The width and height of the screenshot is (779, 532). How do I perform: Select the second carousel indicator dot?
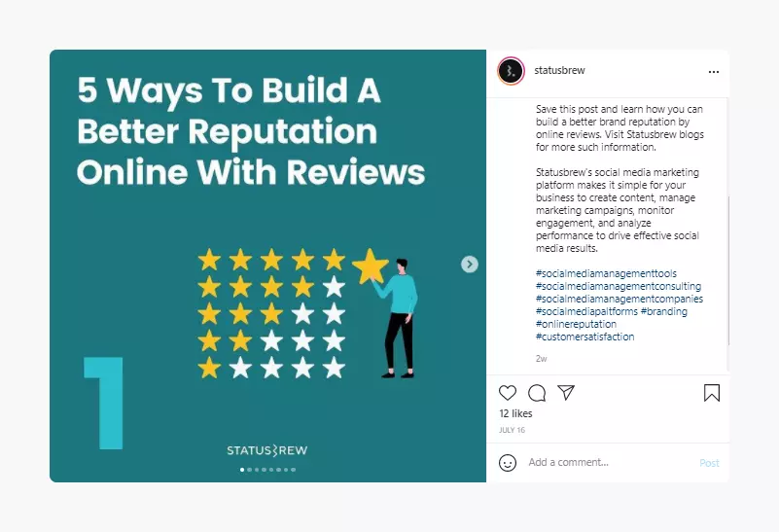coord(249,470)
